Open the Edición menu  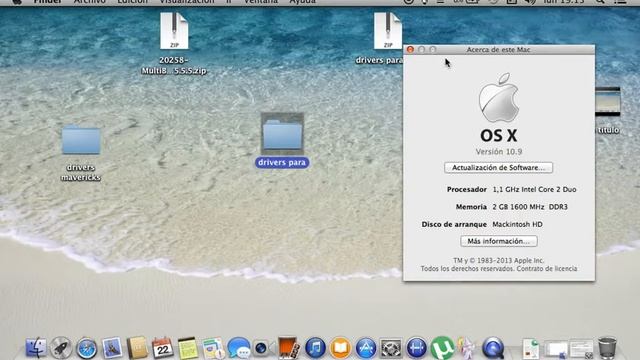(x=133, y=2)
